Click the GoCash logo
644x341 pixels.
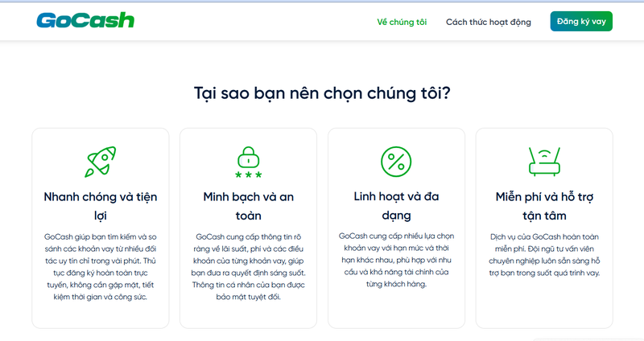pos(85,21)
